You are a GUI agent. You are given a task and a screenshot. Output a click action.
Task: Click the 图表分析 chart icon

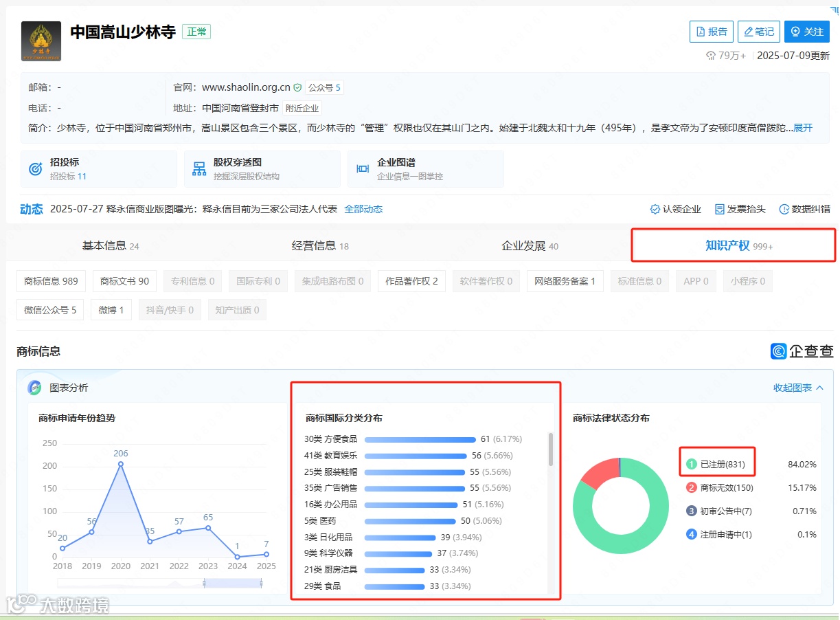click(34, 388)
